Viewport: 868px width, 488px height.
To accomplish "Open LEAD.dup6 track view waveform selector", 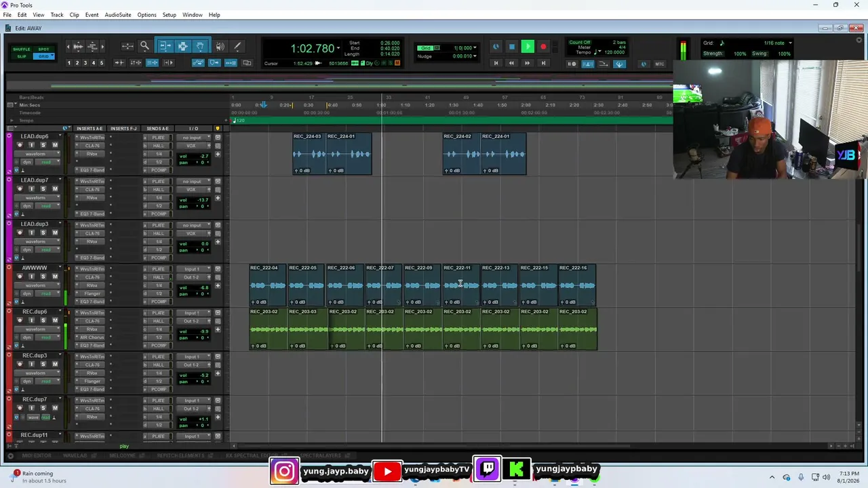I will pos(37,154).
